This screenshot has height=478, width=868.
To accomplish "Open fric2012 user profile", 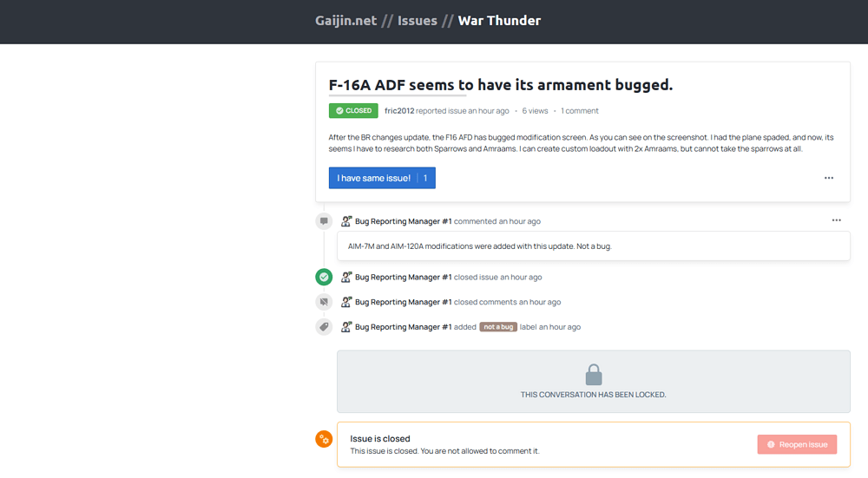I will coord(399,111).
